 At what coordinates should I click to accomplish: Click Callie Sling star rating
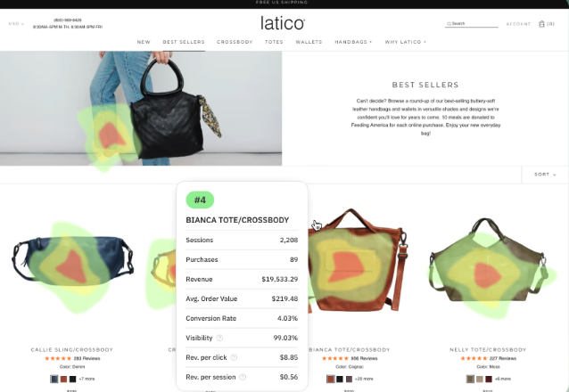(58, 358)
